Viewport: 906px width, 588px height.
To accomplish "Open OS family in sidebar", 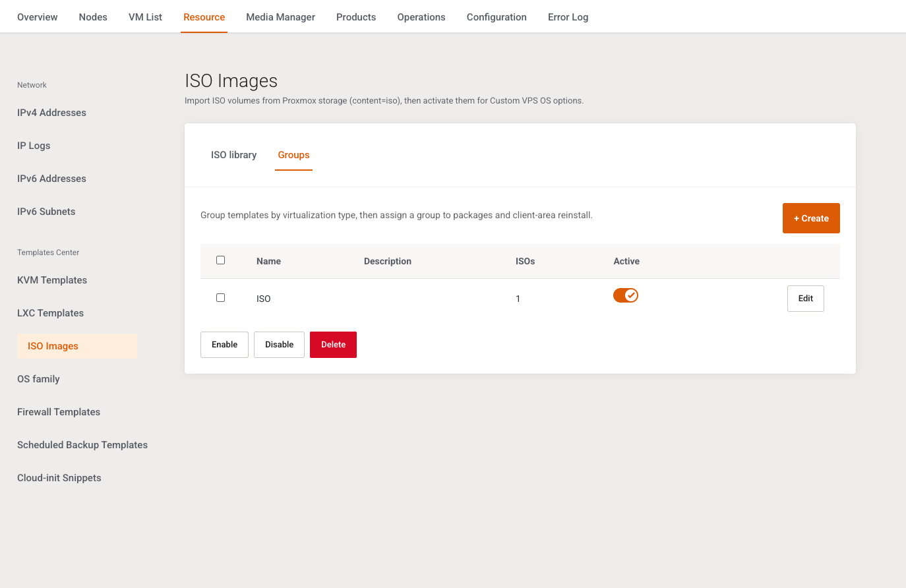I will pyautogui.click(x=38, y=379).
